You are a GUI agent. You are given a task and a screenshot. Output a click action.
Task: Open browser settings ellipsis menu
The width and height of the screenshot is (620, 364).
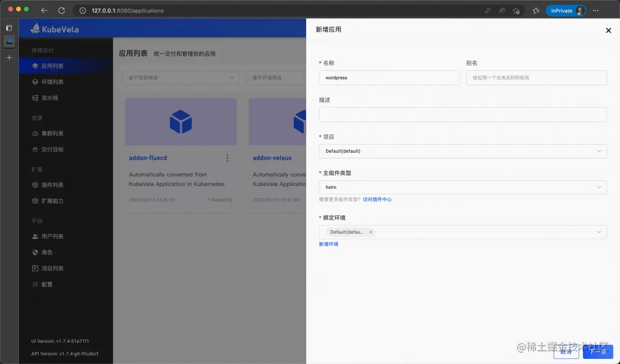595,11
